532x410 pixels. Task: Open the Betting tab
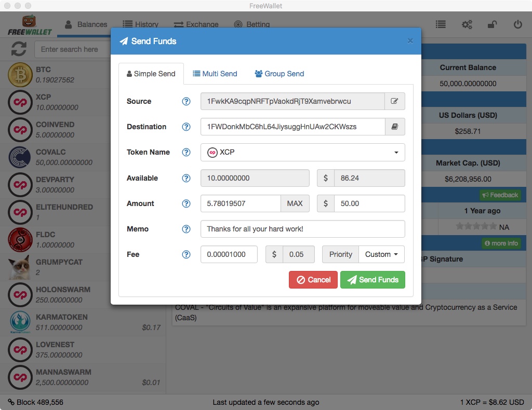pyautogui.click(x=252, y=24)
